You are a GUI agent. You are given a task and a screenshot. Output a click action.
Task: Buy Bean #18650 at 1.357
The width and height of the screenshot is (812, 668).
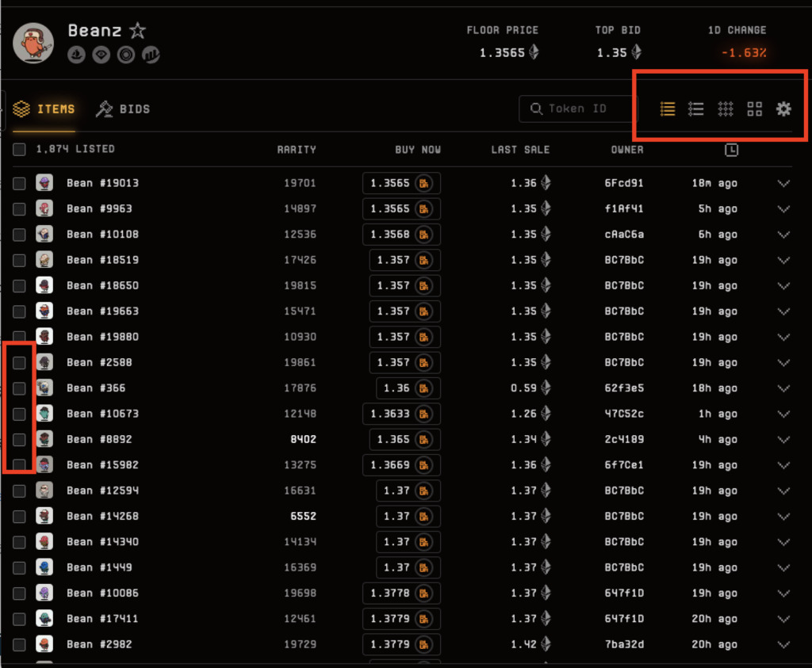click(x=405, y=285)
